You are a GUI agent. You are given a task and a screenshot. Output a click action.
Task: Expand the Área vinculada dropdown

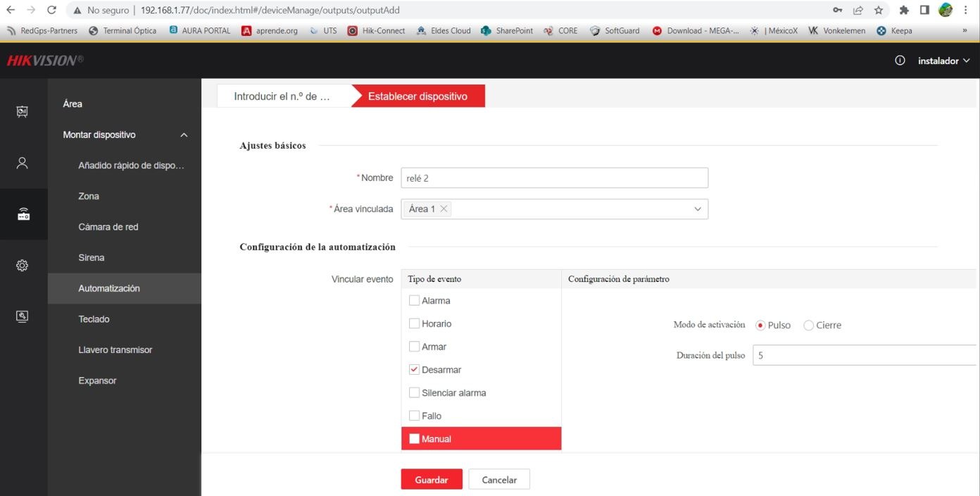click(x=698, y=209)
